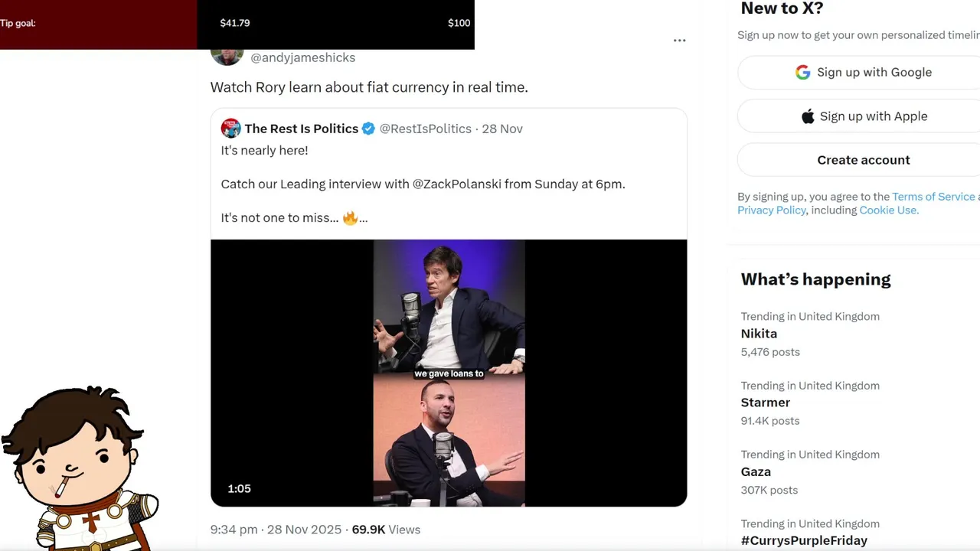The height and width of the screenshot is (551, 980).
Task: Open the Privacy Policy link
Action: click(771, 210)
